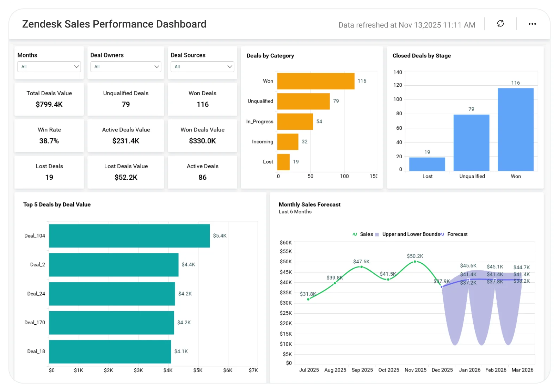559x392 pixels.
Task: Toggle Upper and Lower Bounds legend swatch
Action: click(x=377, y=234)
